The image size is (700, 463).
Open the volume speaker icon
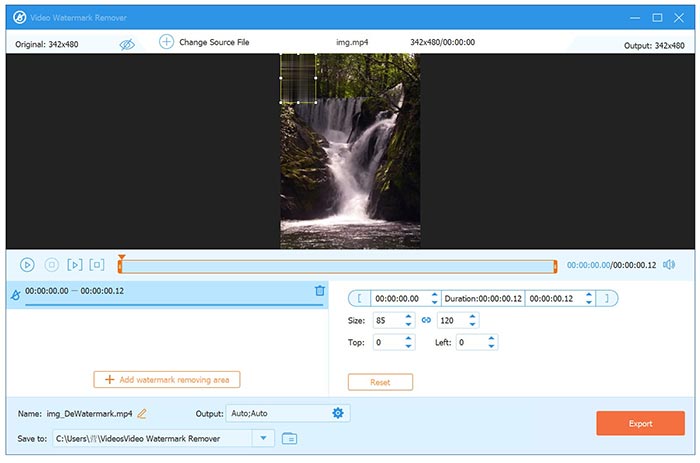(669, 265)
